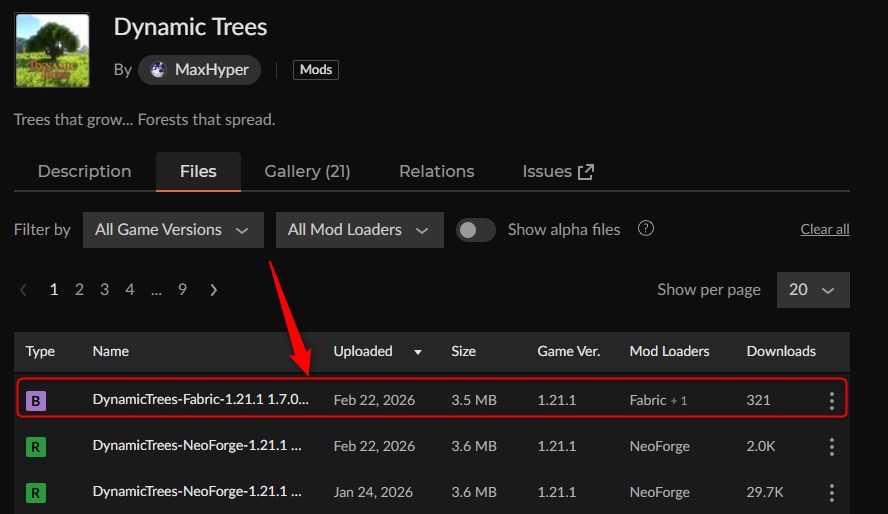
Task: Click the Mods category tag
Action: click(315, 70)
